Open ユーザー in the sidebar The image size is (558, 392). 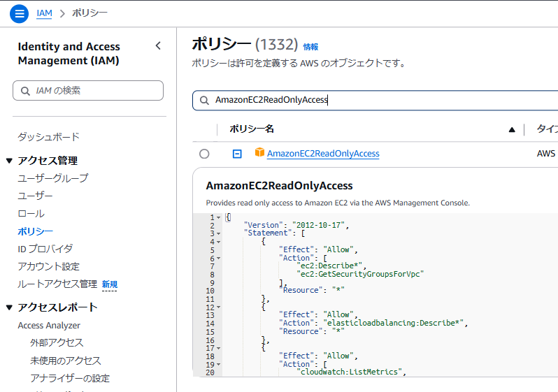click(x=35, y=196)
